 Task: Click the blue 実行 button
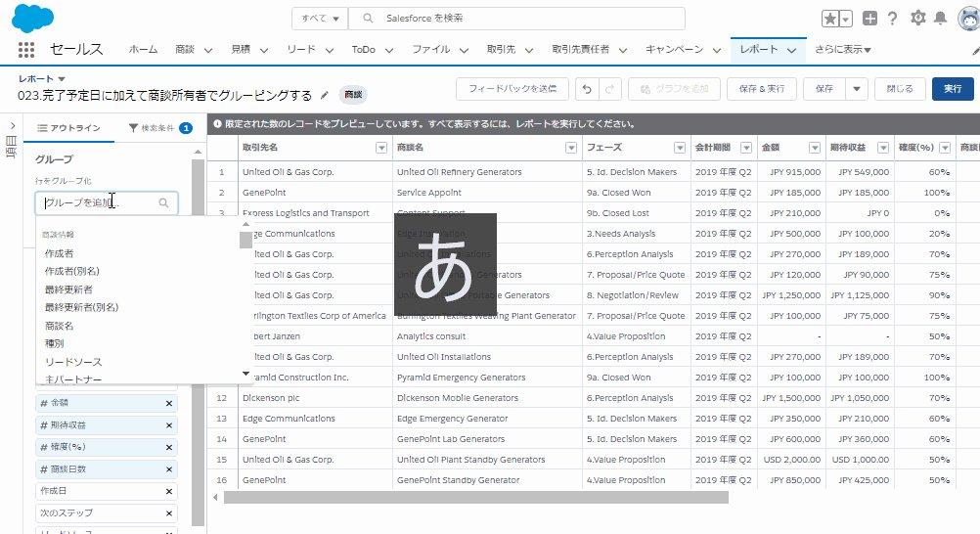(953, 89)
